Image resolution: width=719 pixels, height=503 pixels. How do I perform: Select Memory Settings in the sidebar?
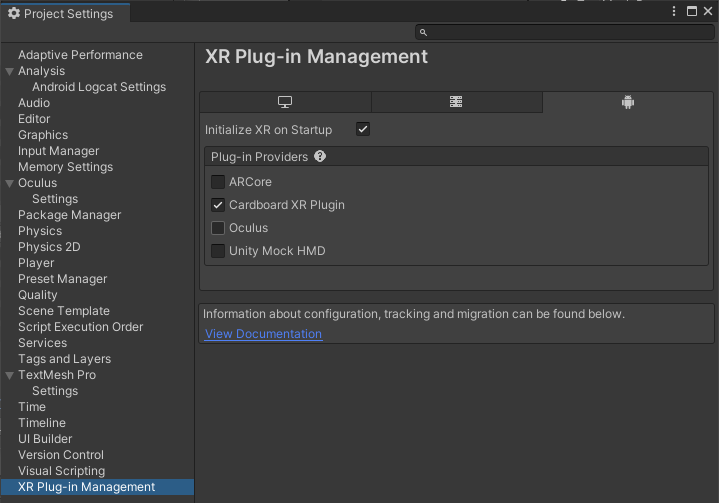point(66,167)
